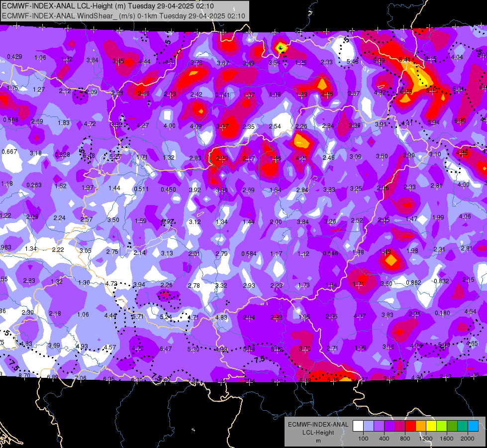Viewport: 487px width, 448px height.
Task: Click the 2000 label on the legend scale
Action: (468, 439)
